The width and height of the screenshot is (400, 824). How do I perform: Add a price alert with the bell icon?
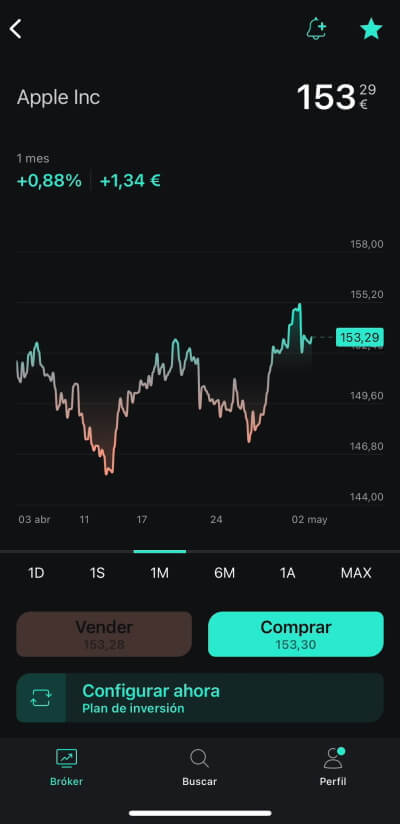point(316,28)
